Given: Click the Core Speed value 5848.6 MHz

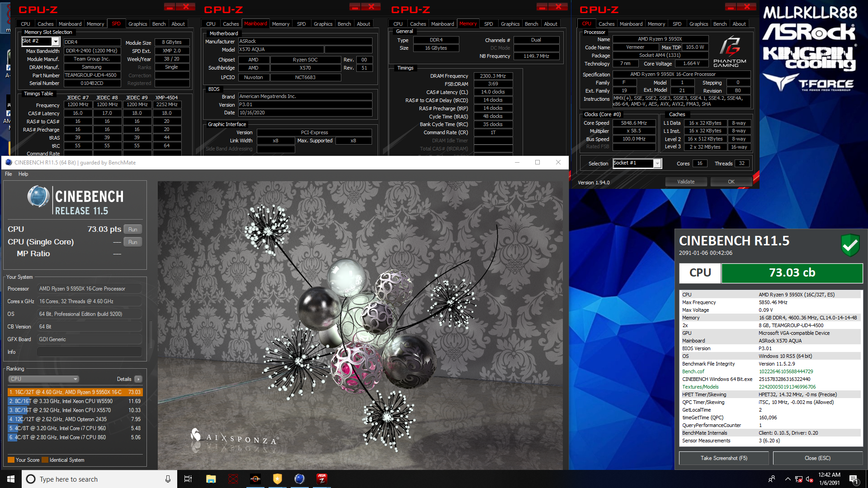Looking at the screenshot, I should click(634, 123).
